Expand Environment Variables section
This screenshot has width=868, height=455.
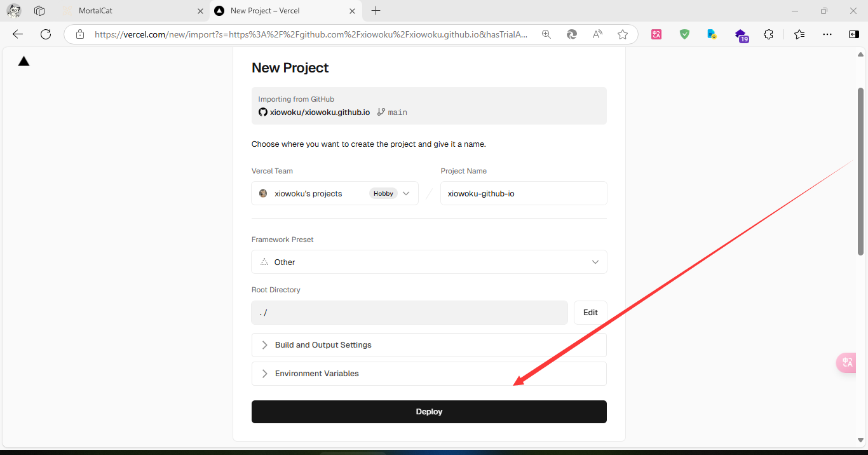click(429, 374)
